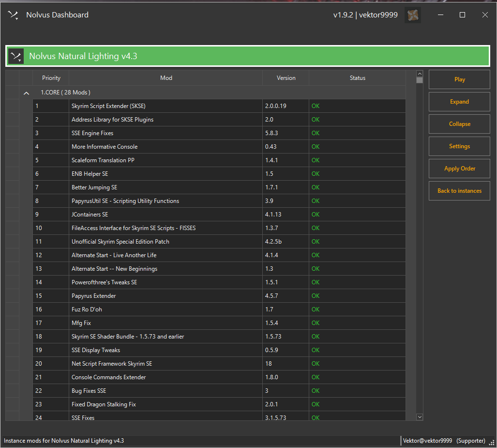Click the v1.9.2 | vektor9999 version label
The width and height of the screenshot is (497, 448).
pyautogui.click(x=365, y=15)
